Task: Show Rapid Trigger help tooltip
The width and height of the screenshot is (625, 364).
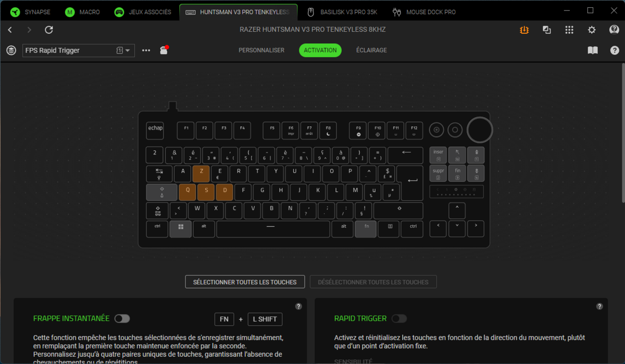Action: (x=599, y=306)
